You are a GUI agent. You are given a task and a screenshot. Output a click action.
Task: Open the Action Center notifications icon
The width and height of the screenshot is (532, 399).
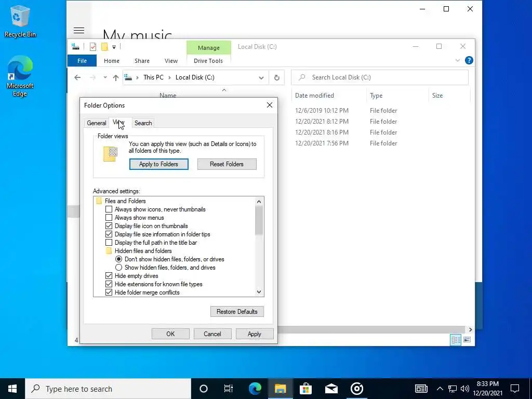(515, 389)
